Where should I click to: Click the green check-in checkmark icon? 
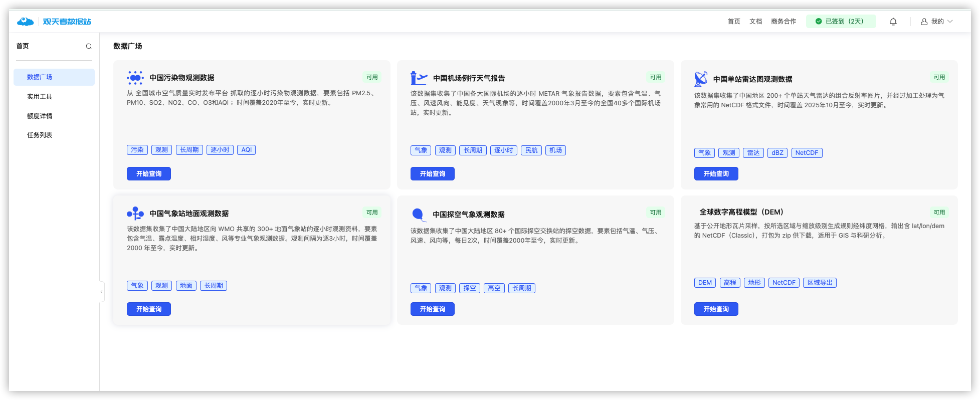[819, 22]
